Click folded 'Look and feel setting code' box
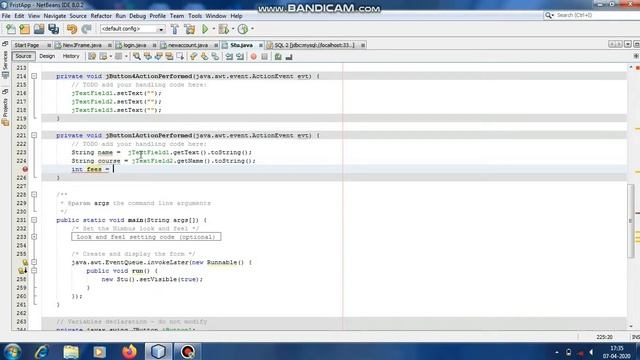This screenshot has height=360, width=640. click(x=146, y=237)
